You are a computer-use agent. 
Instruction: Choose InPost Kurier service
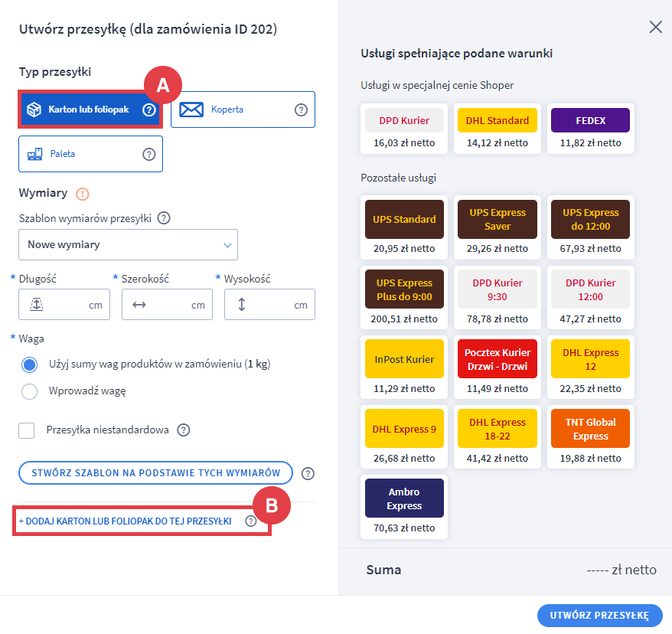[404, 368]
